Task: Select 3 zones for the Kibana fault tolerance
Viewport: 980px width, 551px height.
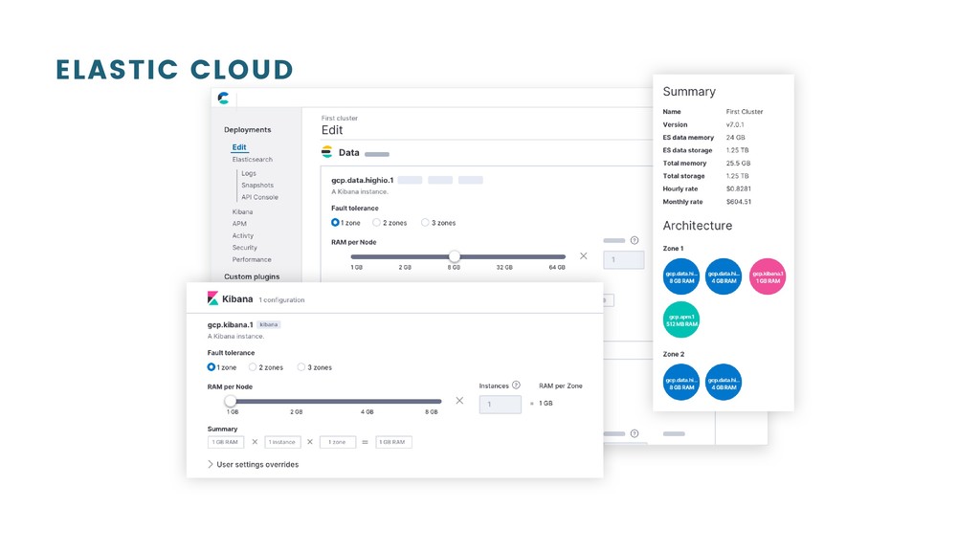Action: point(301,366)
